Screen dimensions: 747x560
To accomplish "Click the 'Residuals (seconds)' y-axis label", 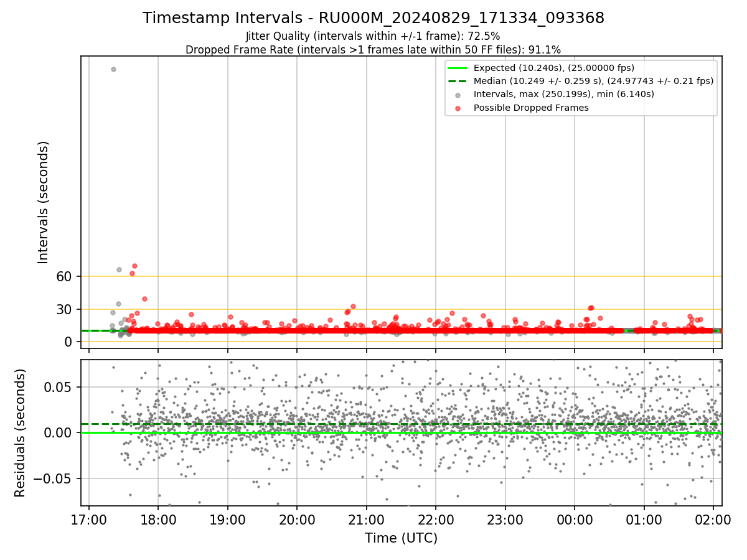I will pos(21,433).
